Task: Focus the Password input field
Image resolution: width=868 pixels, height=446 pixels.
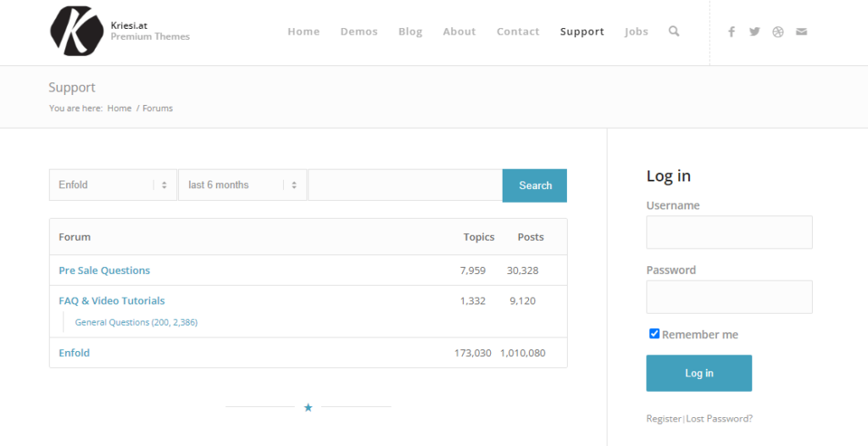Action: pyautogui.click(x=729, y=297)
